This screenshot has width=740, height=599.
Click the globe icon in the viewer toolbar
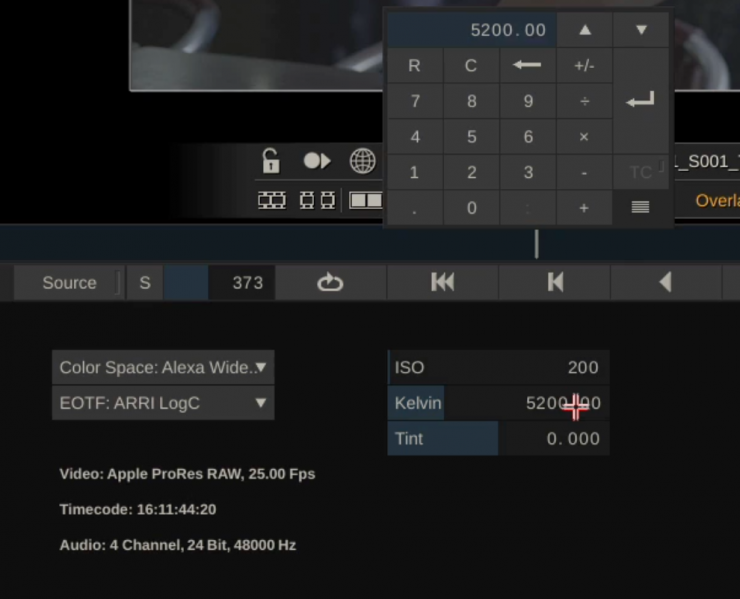pos(362,161)
